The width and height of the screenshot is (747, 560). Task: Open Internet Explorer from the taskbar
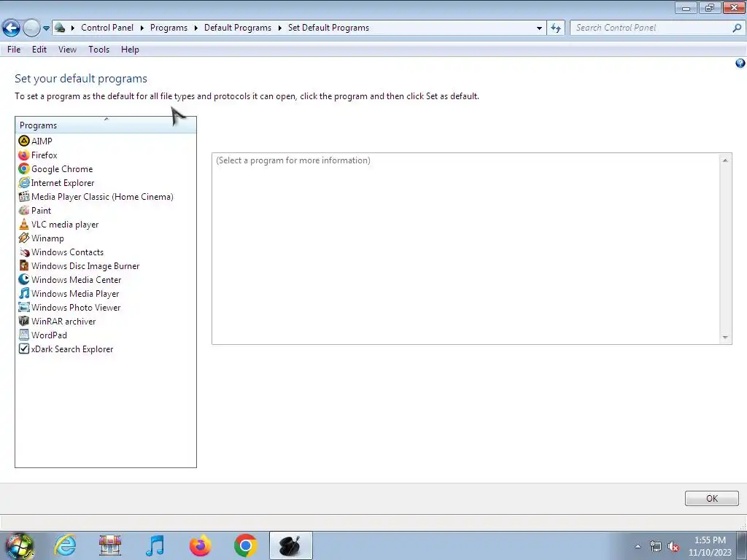click(65, 545)
